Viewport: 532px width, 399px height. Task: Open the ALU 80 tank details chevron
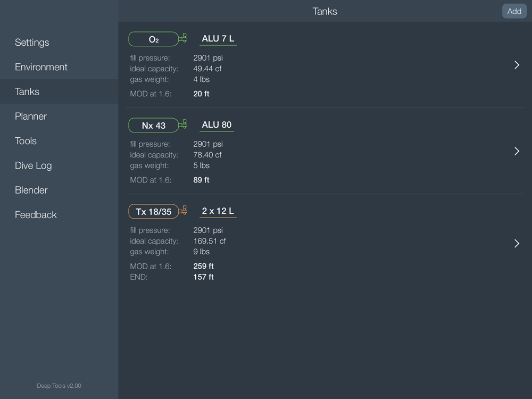click(517, 151)
